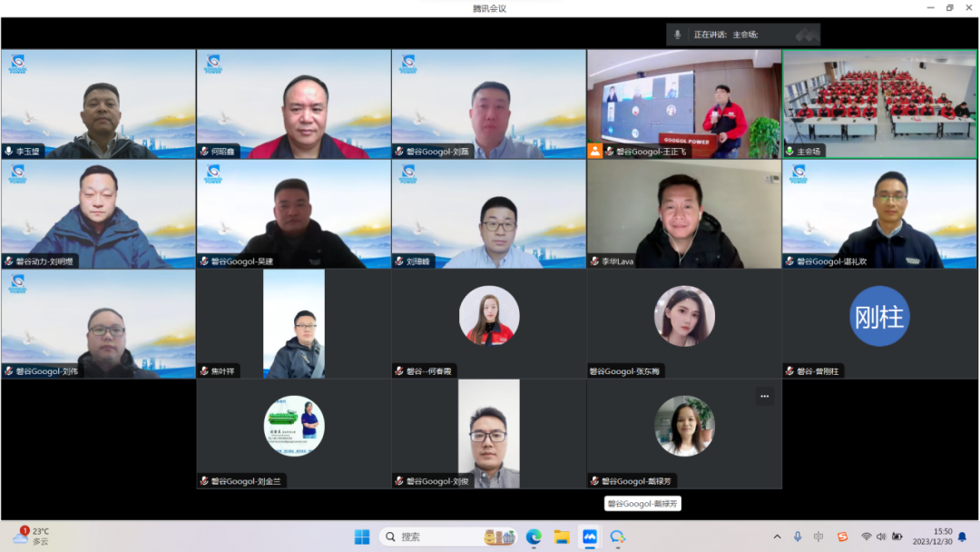Click the Sogou input icon in the system tray
Image resolution: width=980 pixels, height=552 pixels.
(842, 537)
